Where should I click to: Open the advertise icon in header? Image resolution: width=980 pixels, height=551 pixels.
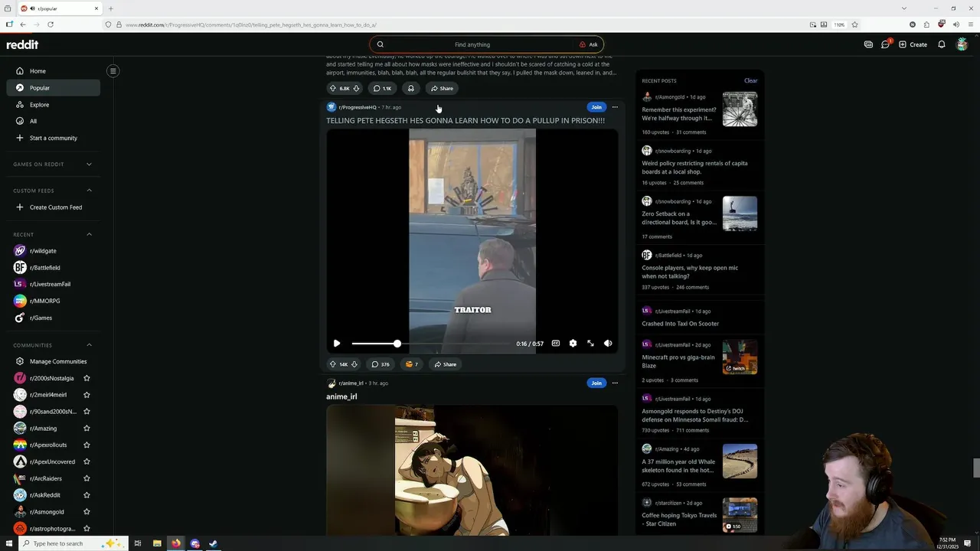click(868, 44)
